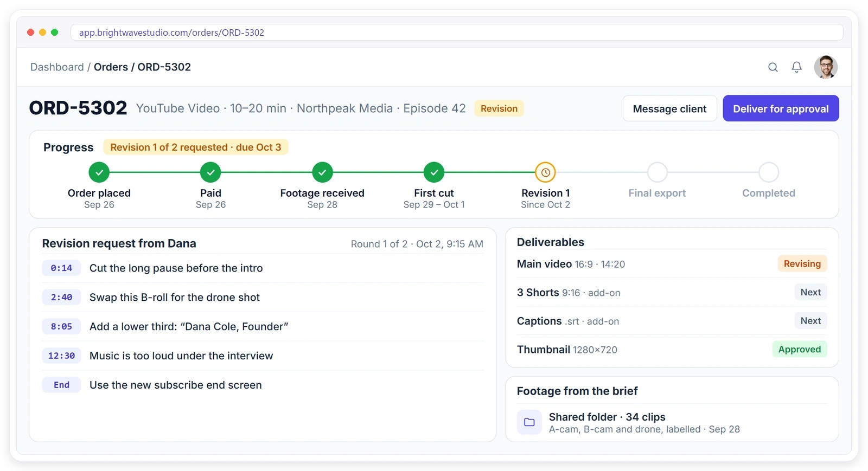868x471 pixels.
Task: Click the Next badge for Captions
Action: tap(810, 321)
